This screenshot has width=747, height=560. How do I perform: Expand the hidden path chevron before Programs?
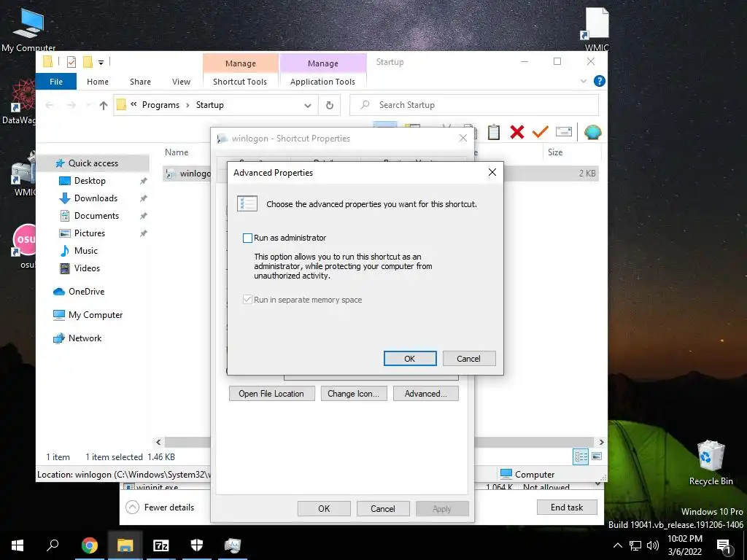[x=134, y=104]
